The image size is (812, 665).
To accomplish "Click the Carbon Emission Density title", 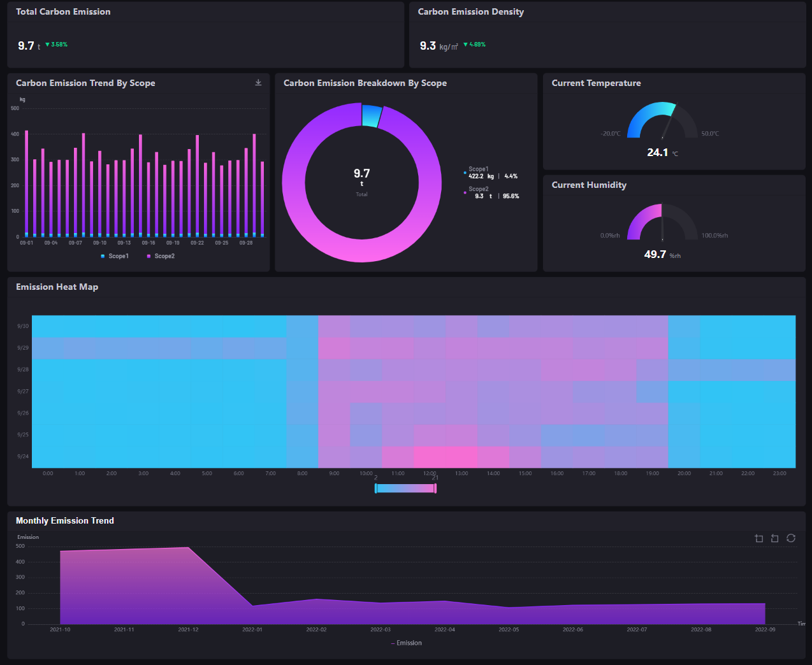I will [x=470, y=11].
